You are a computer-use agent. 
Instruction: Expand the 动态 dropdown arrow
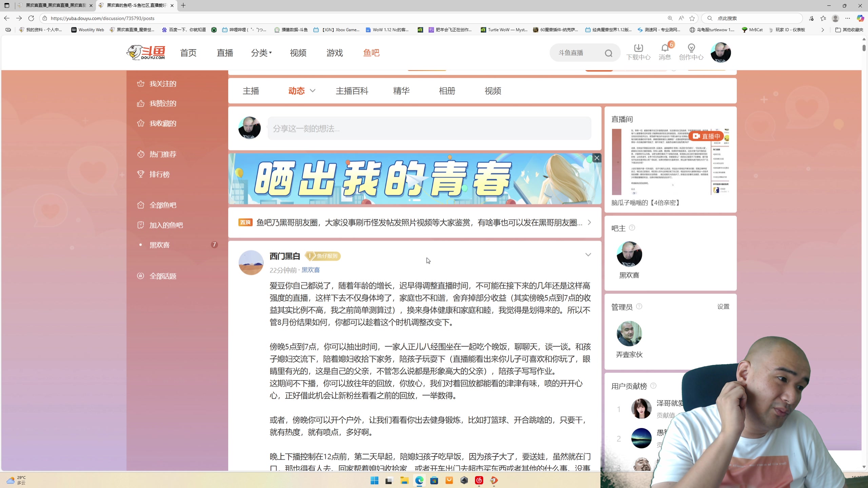pos(313,91)
